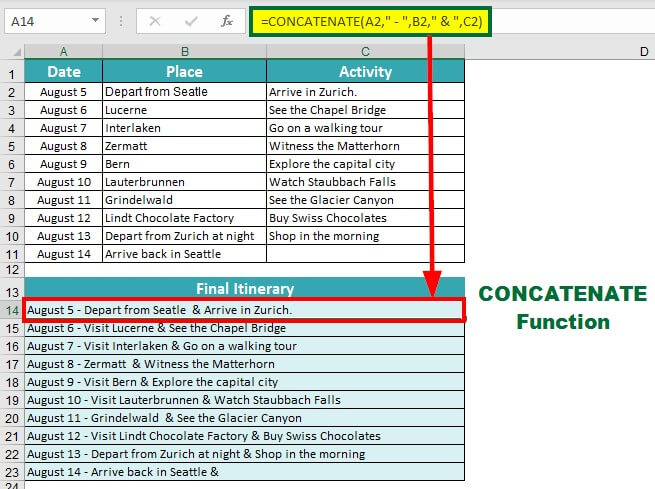Select the Lucerne cell
Viewport: 655px width, 489px height.
[185, 110]
